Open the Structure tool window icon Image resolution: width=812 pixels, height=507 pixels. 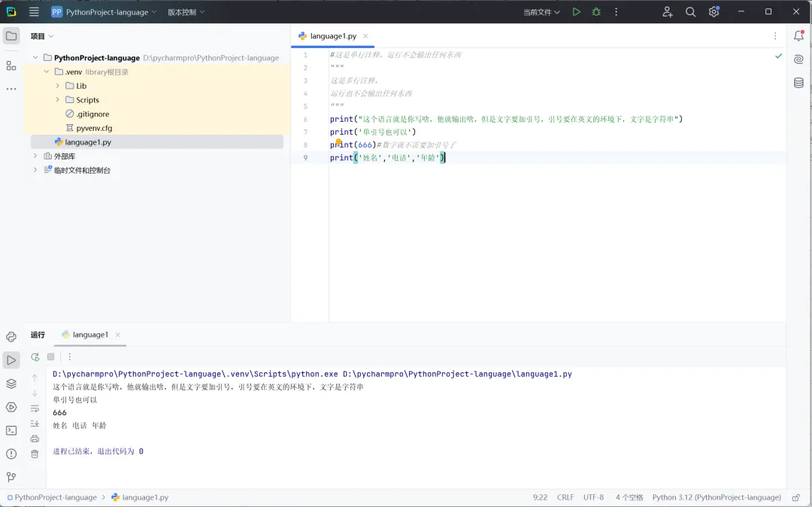pos(11,65)
